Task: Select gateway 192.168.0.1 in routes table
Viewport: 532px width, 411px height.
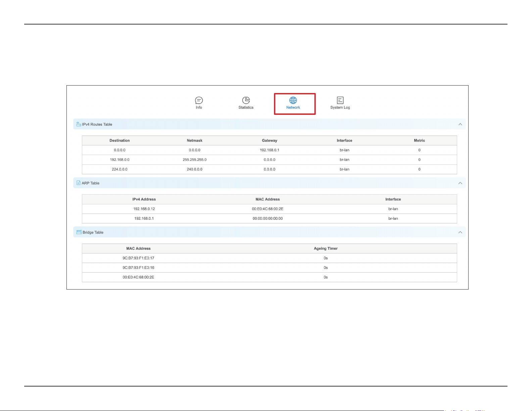Action: pos(270,150)
